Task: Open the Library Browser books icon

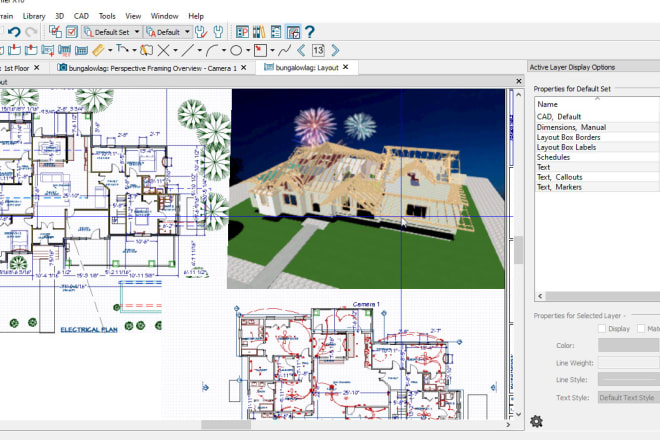Action: pos(259,32)
